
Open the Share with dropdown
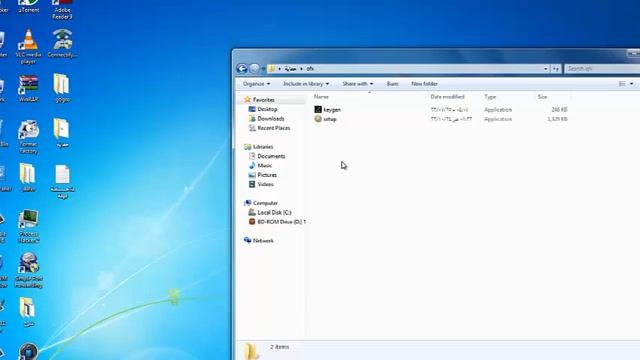coord(358,84)
